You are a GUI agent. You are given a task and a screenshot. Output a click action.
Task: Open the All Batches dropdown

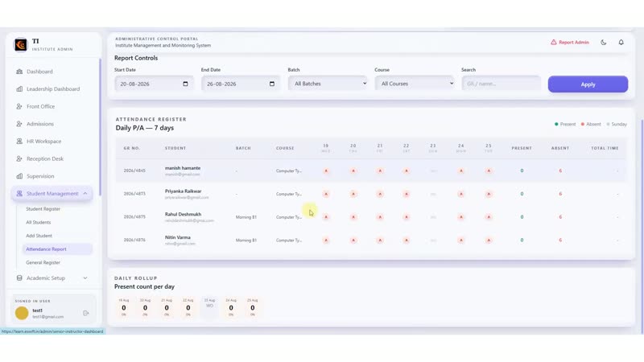coord(328,84)
